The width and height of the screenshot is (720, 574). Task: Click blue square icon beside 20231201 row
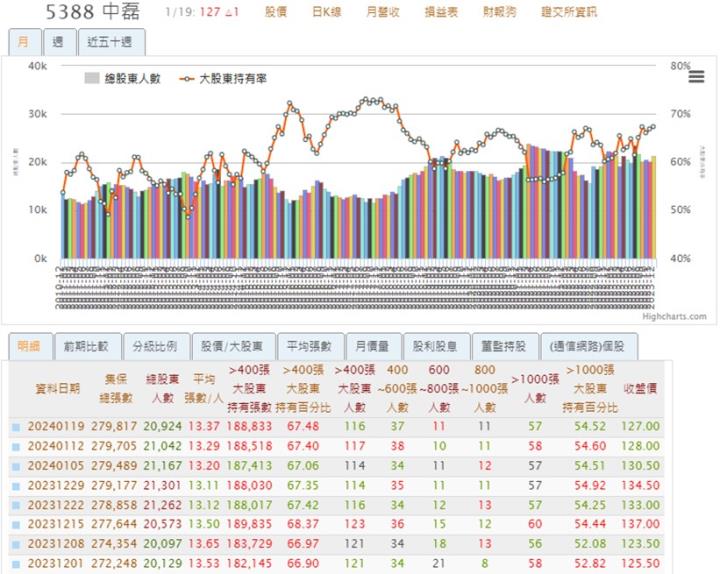click(x=15, y=564)
